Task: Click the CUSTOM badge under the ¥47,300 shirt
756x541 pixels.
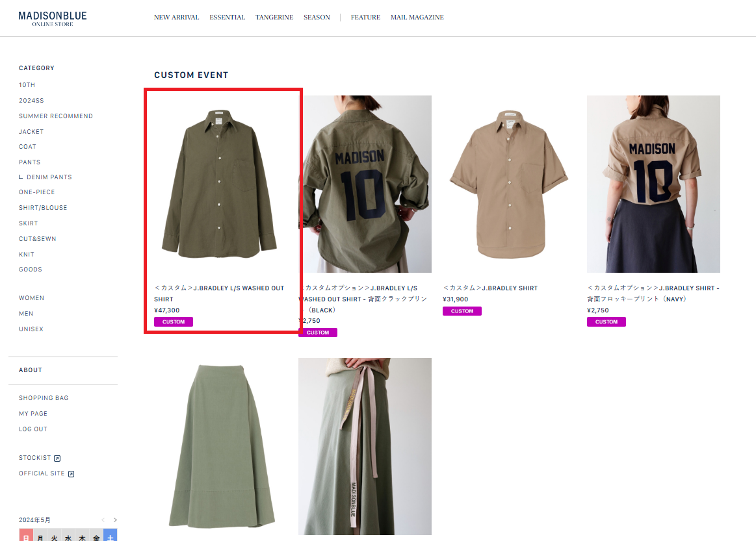Action: (x=174, y=321)
